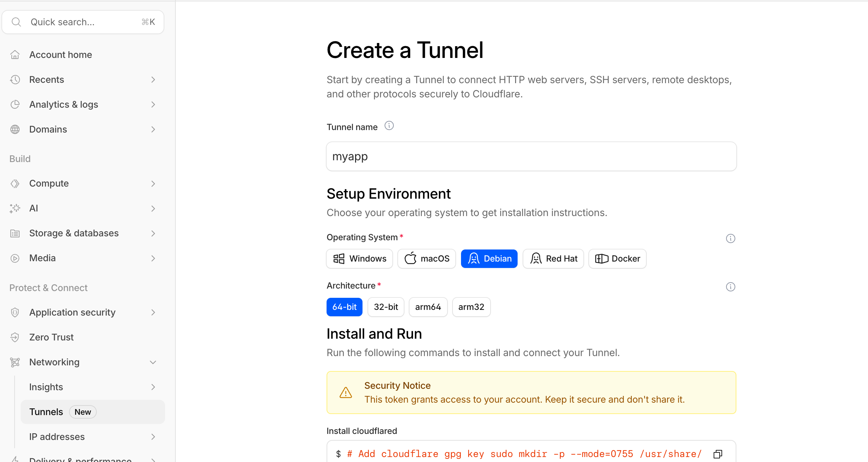This screenshot has height=462, width=868.
Task: Choose the arm64 architecture
Action: [x=428, y=307]
